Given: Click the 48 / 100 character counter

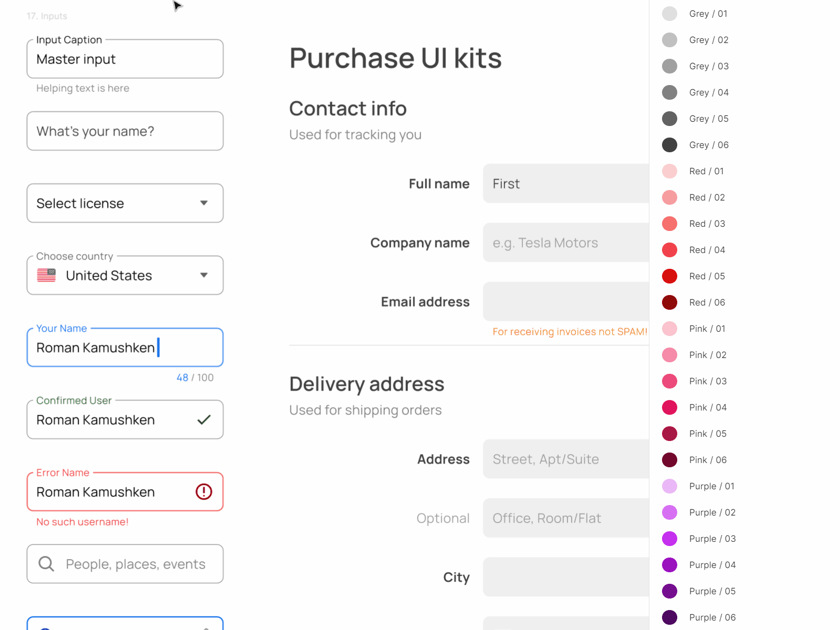Looking at the screenshot, I should click(x=195, y=377).
